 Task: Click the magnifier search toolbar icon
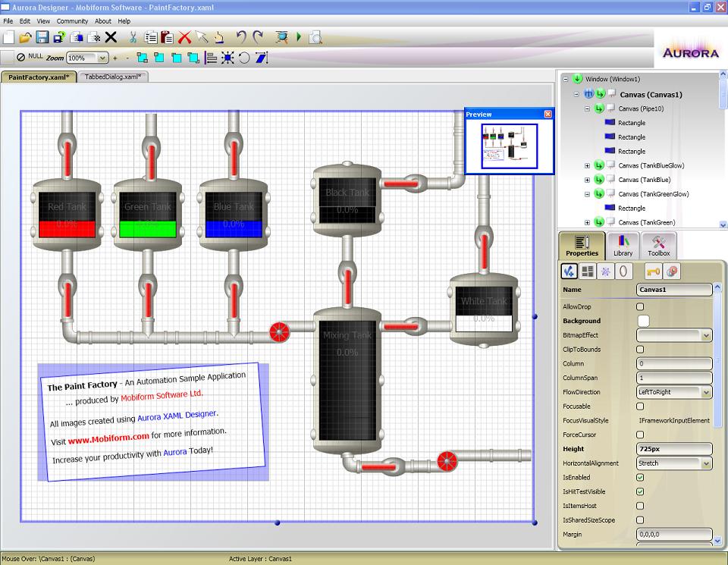281,37
